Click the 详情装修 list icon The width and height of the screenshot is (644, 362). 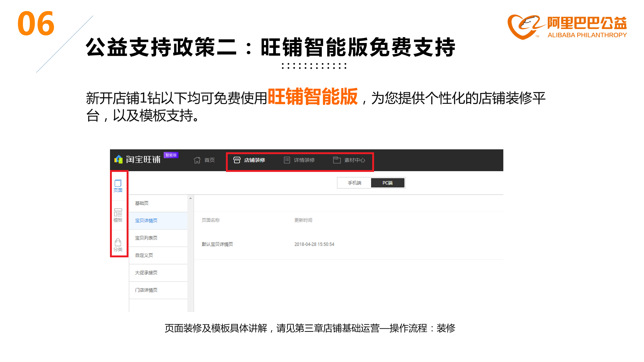point(287,160)
